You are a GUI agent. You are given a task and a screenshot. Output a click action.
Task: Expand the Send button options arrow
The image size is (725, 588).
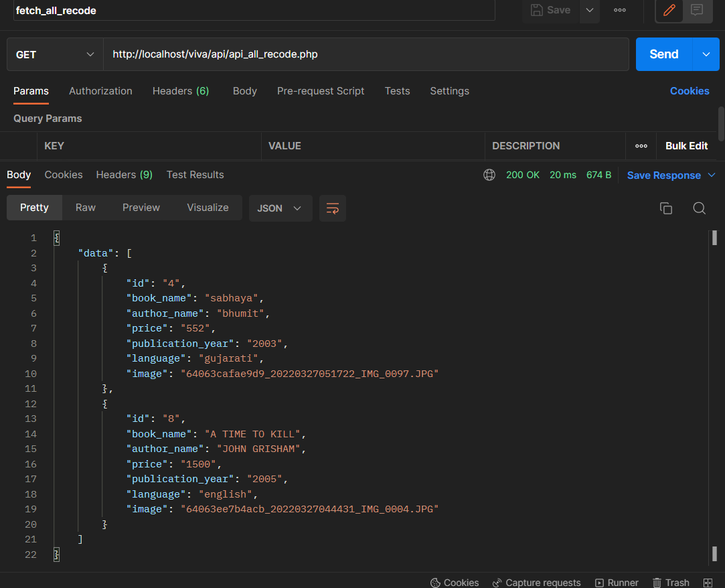(x=706, y=54)
